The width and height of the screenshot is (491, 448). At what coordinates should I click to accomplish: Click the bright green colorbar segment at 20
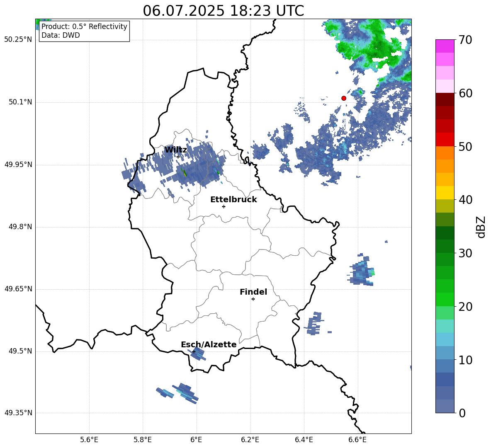[445, 299]
